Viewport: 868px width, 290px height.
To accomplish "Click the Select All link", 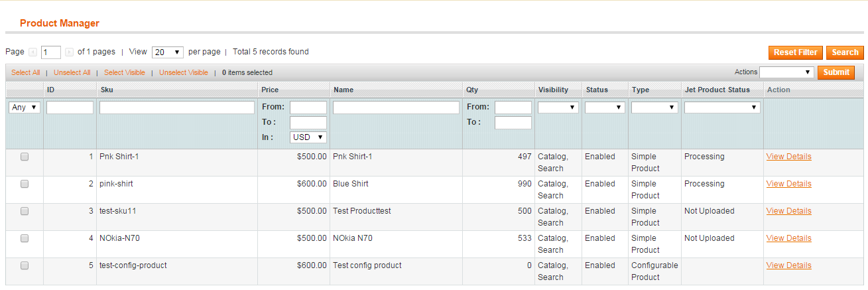I will pyautogui.click(x=26, y=73).
